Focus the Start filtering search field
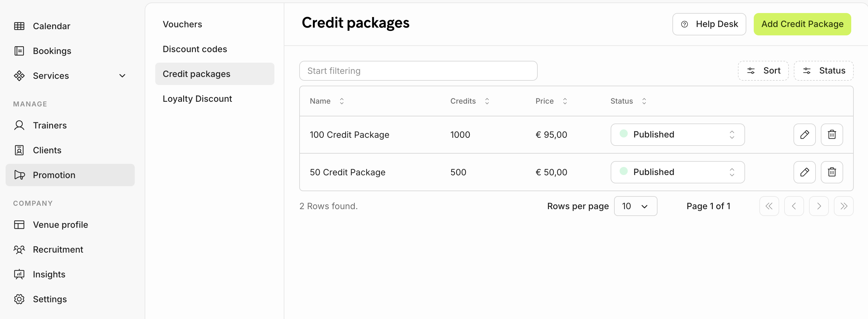This screenshot has height=319, width=868. click(418, 71)
